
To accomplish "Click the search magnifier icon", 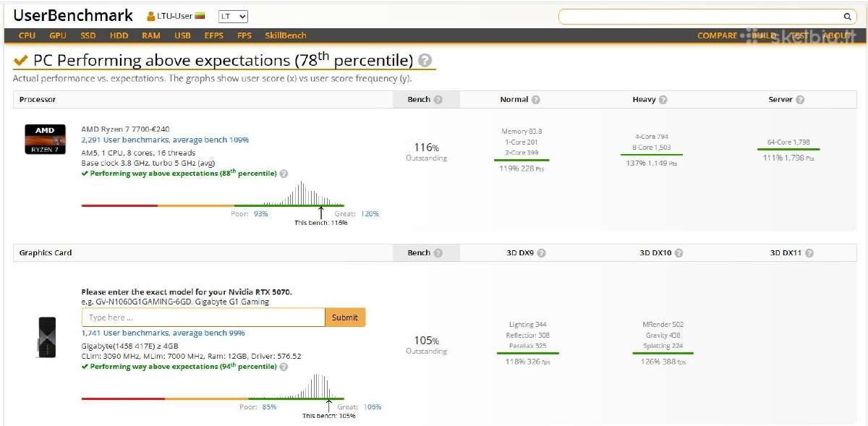I will (x=847, y=17).
